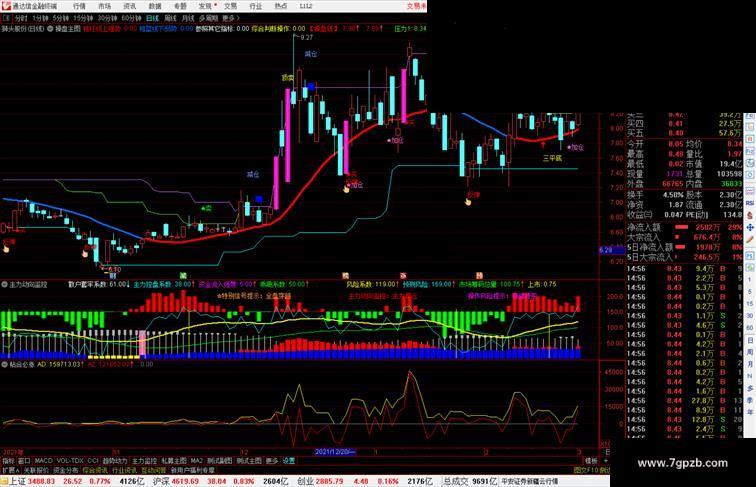The image size is (756, 487).
Task: Switch chart to 分时 period
Action: click(x=21, y=18)
